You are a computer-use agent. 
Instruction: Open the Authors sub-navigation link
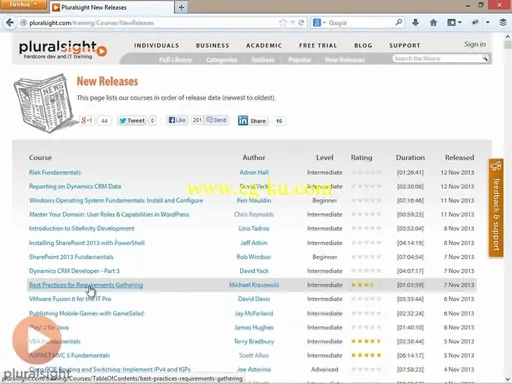pos(263,60)
